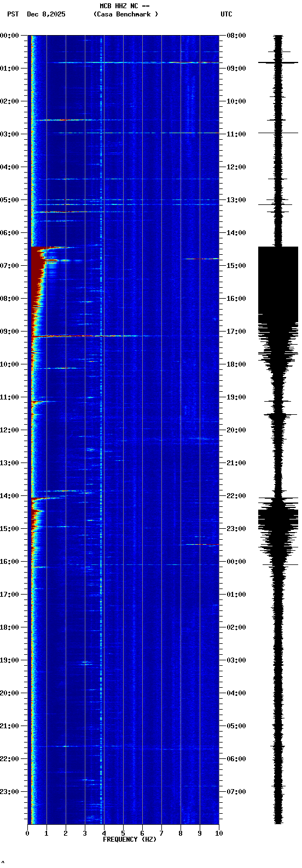The image size is (302, 868).
Task: Click frequency axis tick label '6'
Action: pyautogui.click(x=142, y=833)
